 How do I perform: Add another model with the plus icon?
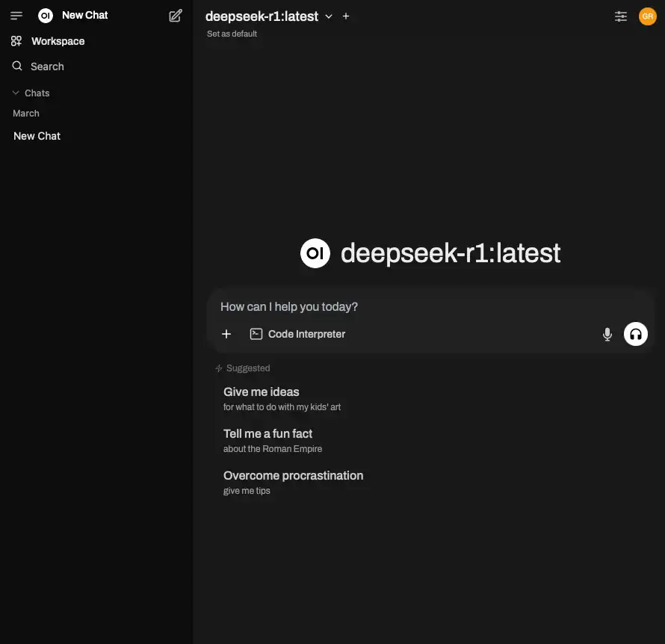[346, 16]
